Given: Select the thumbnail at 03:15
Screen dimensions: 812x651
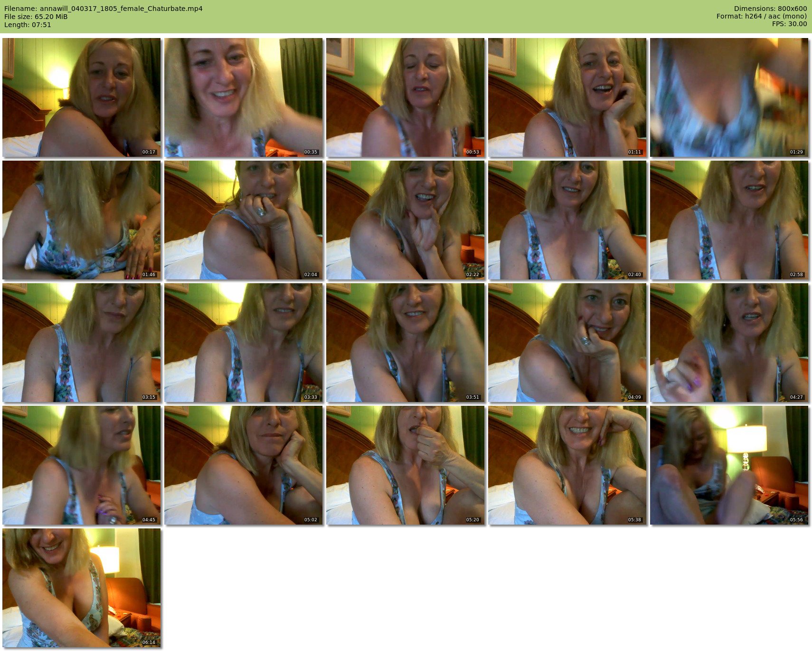Looking at the screenshot, I should click(81, 343).
